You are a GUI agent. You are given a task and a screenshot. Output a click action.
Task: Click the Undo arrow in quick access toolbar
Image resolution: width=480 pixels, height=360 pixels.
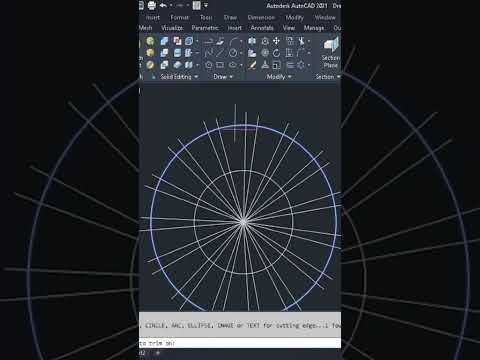click(163, 5)
